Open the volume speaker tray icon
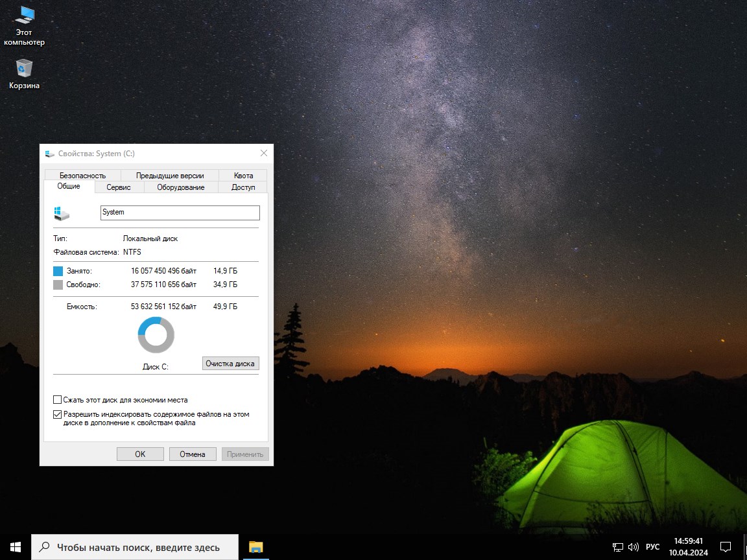Viewport: 747px width, 560px height. click(x=633, y=547)
